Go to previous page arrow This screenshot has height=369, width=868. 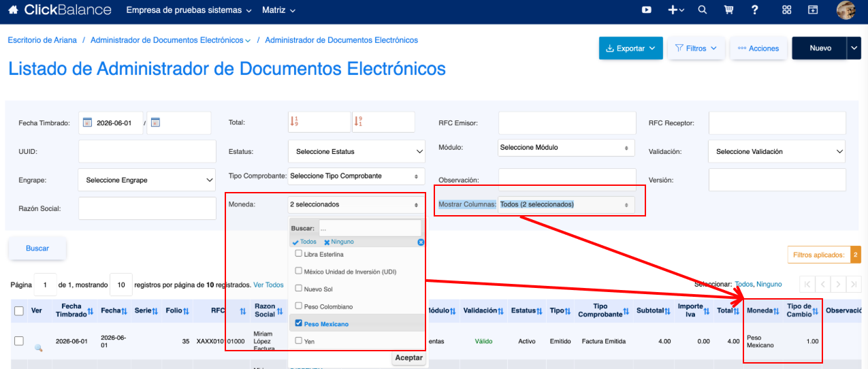click(822, 285)
